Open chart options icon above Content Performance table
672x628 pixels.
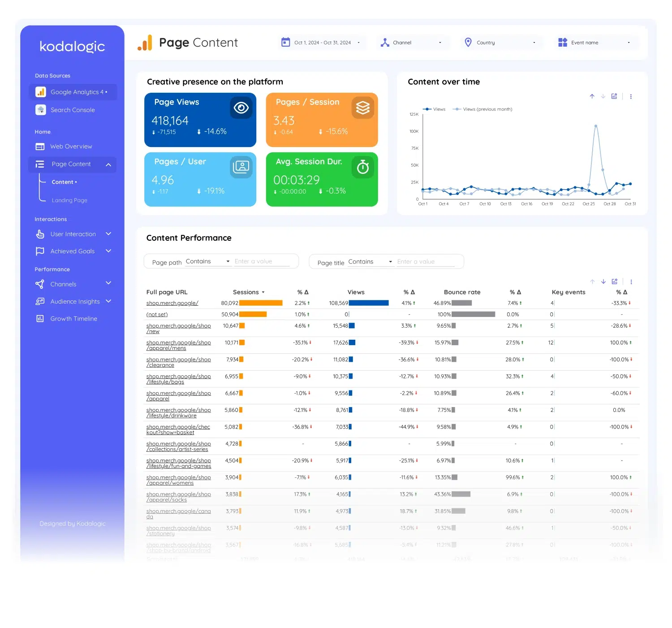click(615, 282)
